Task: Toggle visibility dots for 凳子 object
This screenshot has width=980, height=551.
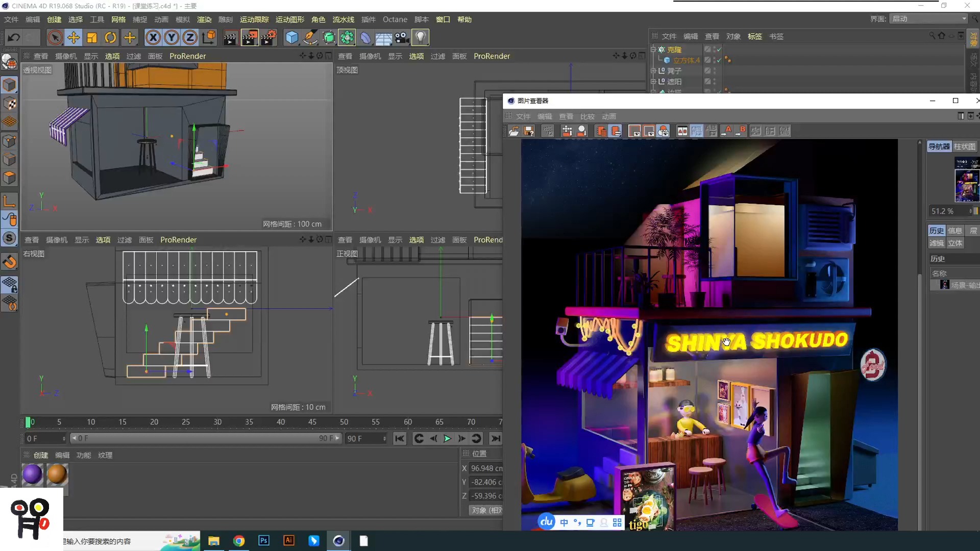Action: pyautogui.click(x=714, y=71)
